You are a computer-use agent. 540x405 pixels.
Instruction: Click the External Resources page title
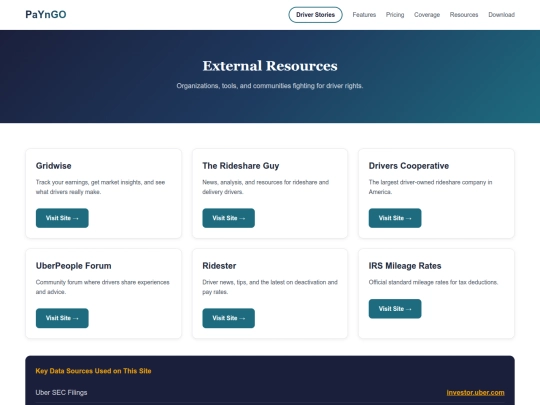tap(270, 66)
